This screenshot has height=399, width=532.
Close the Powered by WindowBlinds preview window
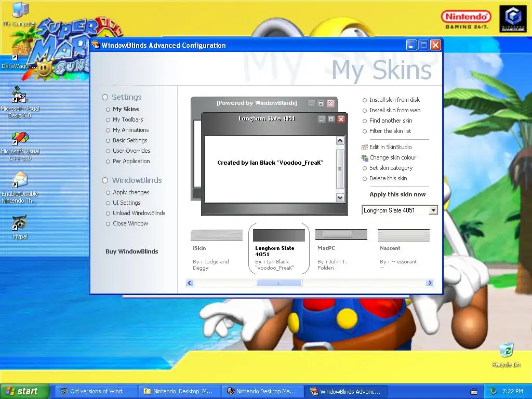pyautogui.click(x=330, y=103)
